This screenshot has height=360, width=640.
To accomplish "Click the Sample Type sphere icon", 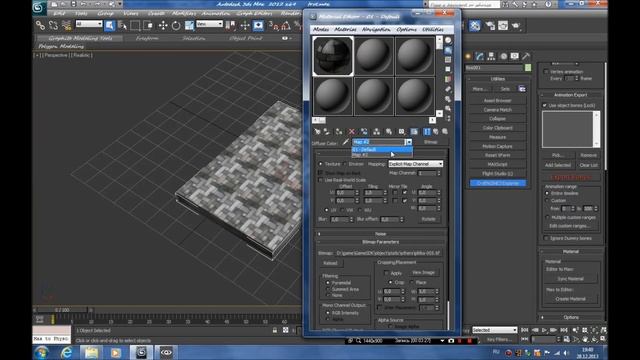I will [448, 40].
